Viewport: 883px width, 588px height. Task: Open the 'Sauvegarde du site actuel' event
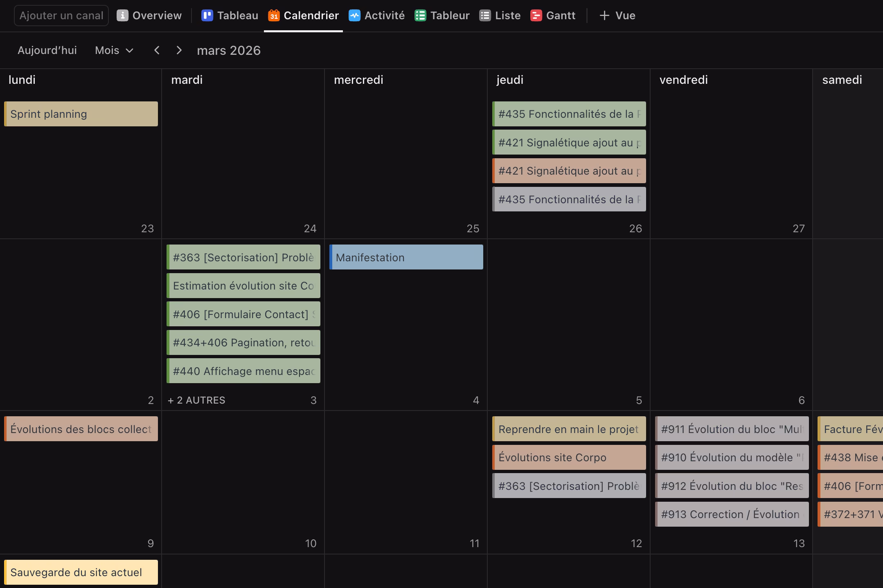coord(81,572)
